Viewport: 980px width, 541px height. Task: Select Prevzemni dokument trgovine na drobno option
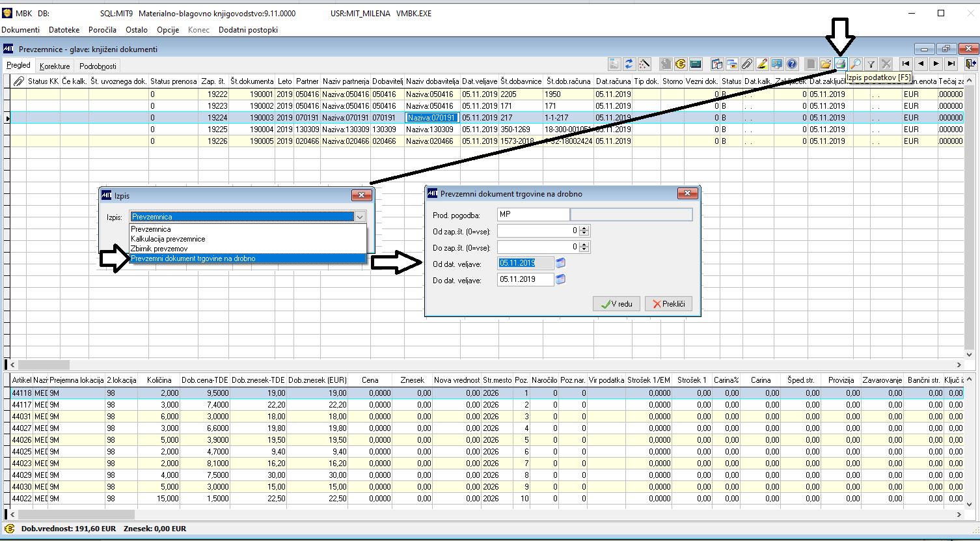[x=248, y=258]
